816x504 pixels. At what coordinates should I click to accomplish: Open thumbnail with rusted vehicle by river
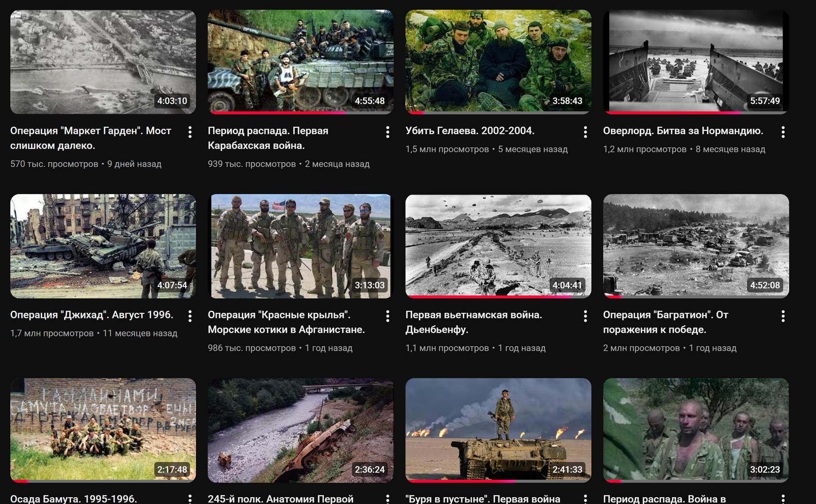(300, 430)
